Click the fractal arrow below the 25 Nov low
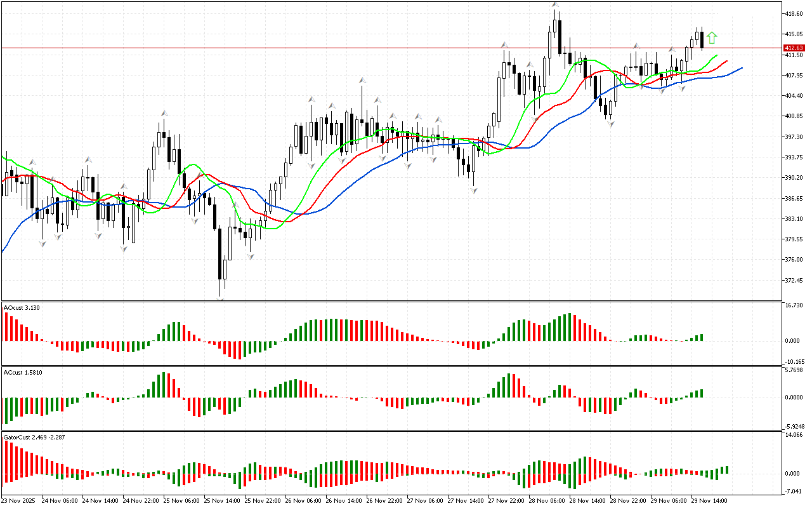The image size is (812, 508). [x=221, y=300]
